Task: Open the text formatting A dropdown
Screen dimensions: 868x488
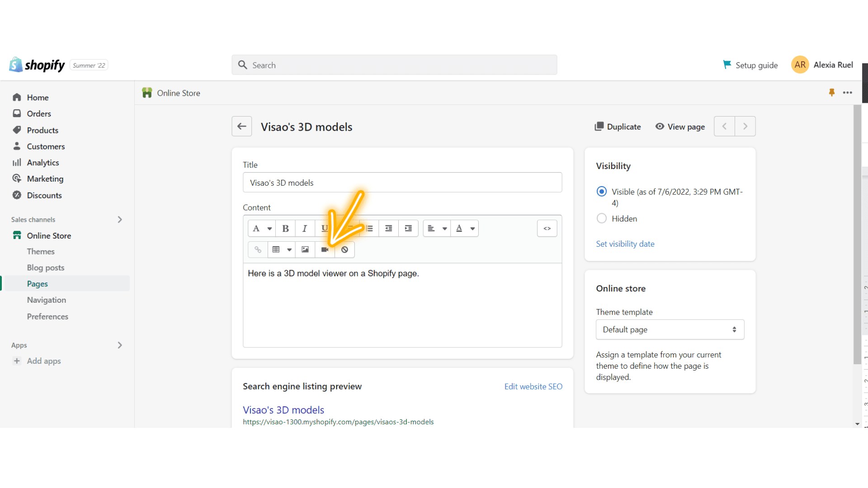Action: (x=262, y=229)
